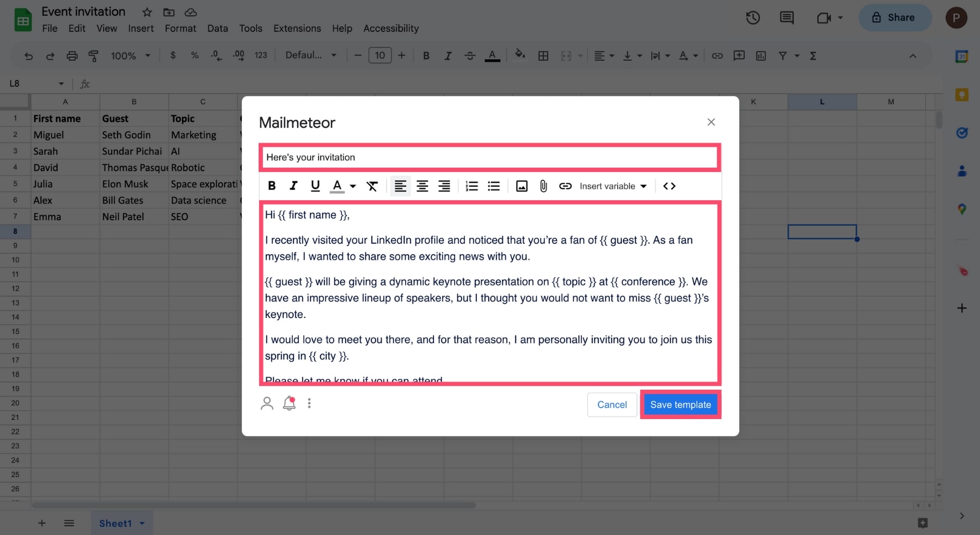This screenshot has width=980, height=535.
Task: Insert bulleted list in Mailmeteor editor
Action: [494, 186]
